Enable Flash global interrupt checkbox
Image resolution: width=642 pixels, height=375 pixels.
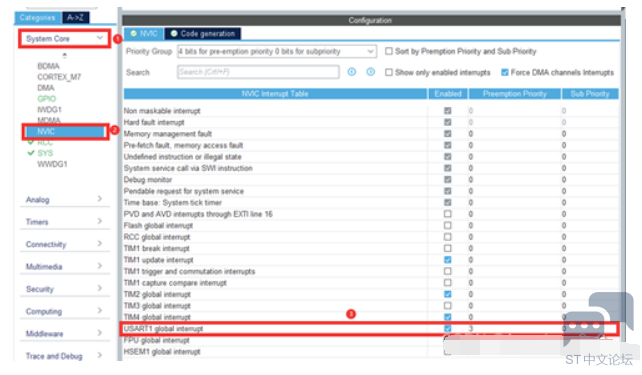(x=448, y=225)
